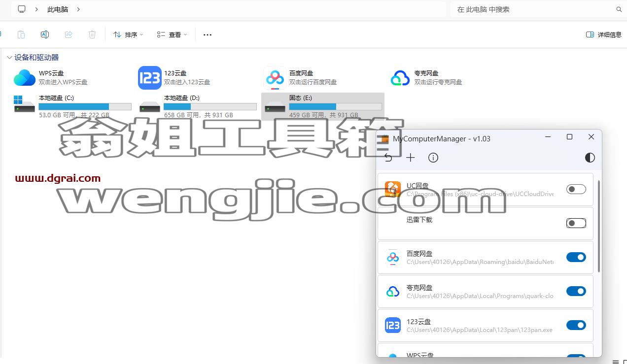Viewport: 627px width, 364px height.
Task: Open the 查看 view dropdown
Action: (172, 34)
